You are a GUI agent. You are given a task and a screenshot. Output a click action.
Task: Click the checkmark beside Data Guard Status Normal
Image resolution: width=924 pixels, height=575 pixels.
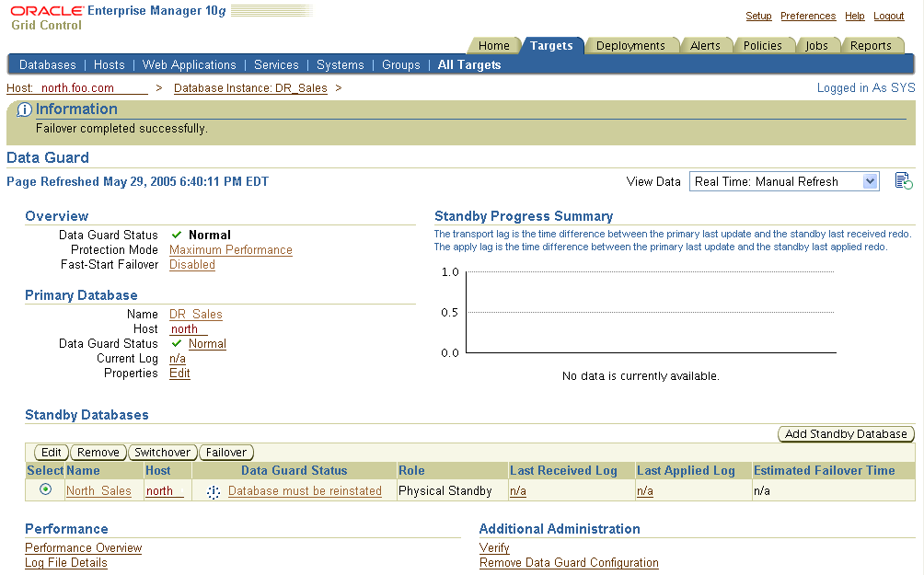tap(174, 235)
